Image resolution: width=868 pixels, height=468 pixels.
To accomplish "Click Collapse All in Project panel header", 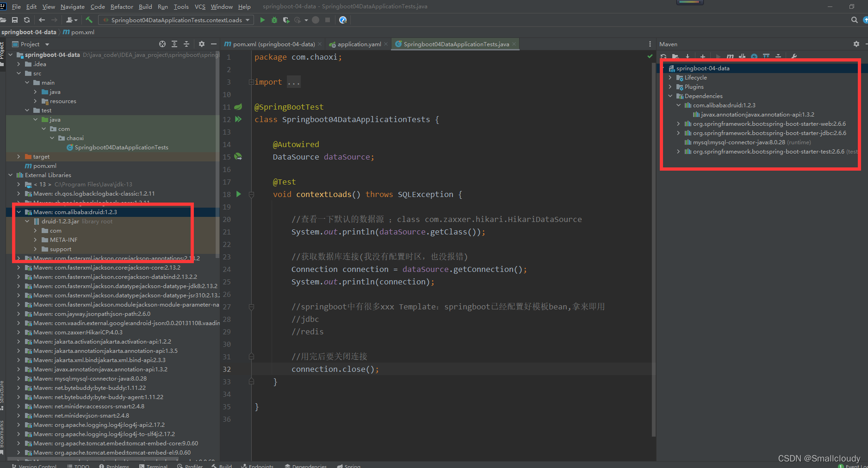I will click(186, 44).
